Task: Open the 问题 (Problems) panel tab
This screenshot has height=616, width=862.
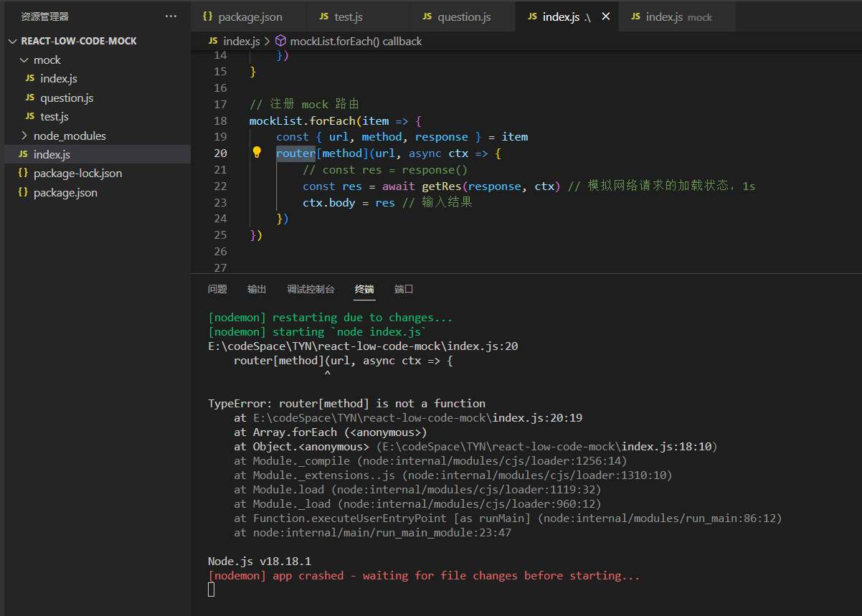Action: click(217, 289)
